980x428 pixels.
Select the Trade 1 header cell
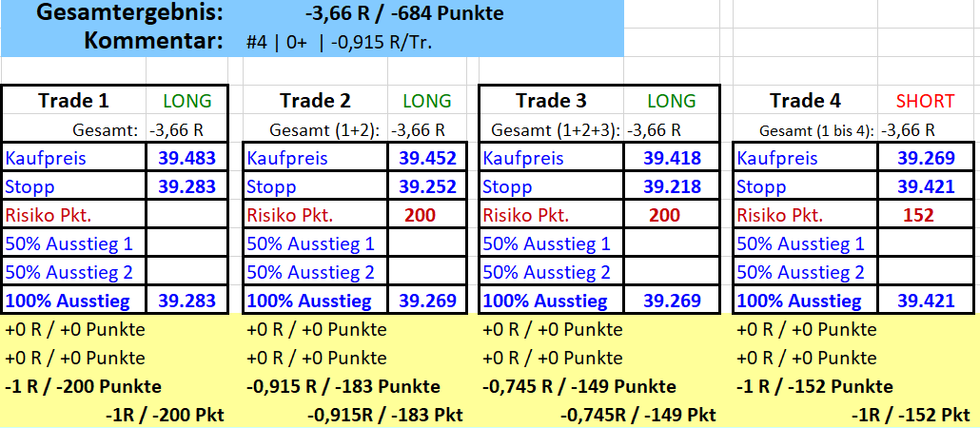tap(73, 101)
